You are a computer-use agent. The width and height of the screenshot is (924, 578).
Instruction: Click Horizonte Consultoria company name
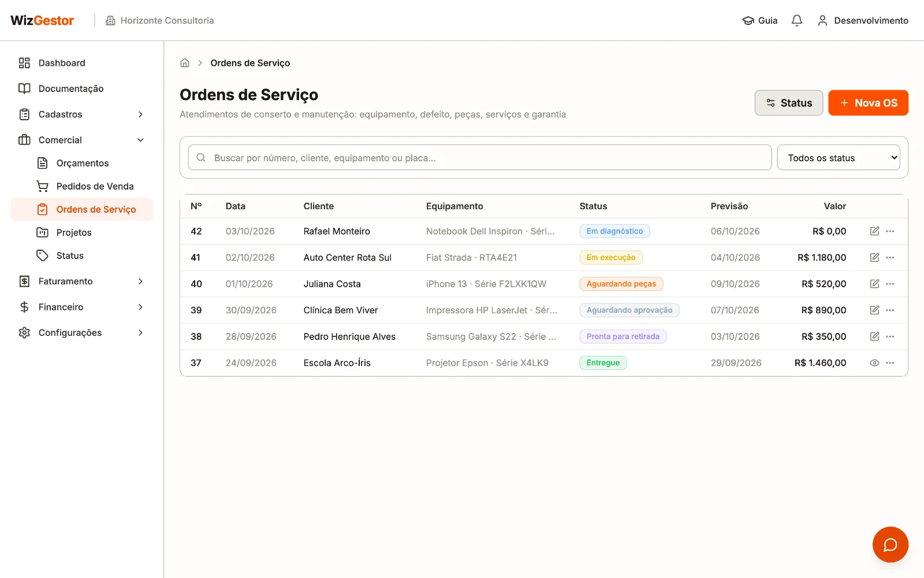pyautogui.click(x=159, y=21)
